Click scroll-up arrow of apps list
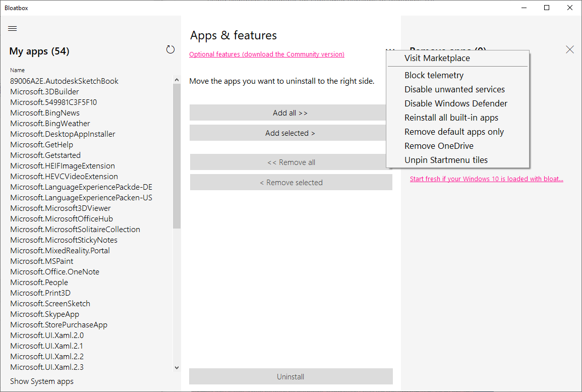 point(177,80)
